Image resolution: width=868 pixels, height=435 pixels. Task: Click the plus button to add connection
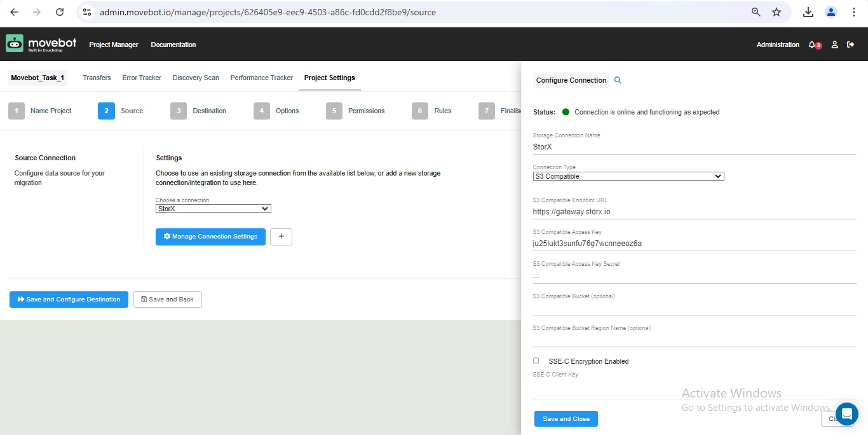(281, 237)
